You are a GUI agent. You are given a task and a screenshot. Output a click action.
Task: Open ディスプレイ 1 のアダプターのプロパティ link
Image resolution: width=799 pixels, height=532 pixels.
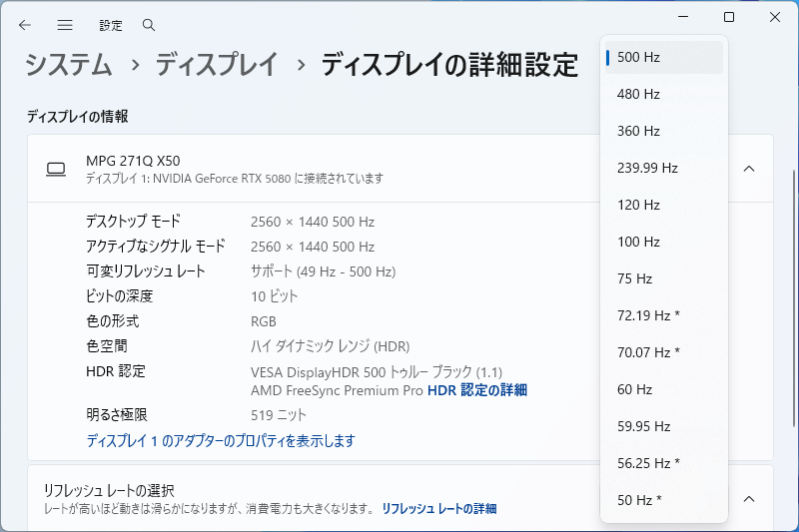(221, 440)
